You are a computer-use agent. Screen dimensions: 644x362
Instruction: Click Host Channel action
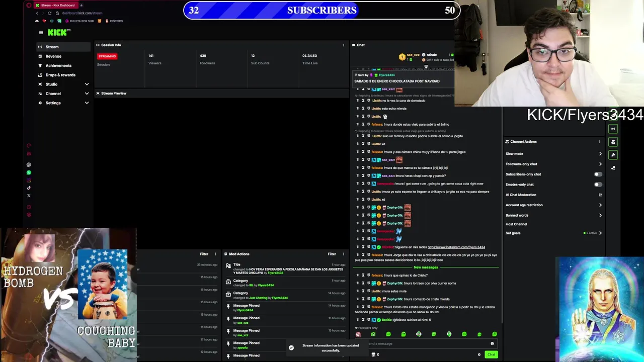516,224
